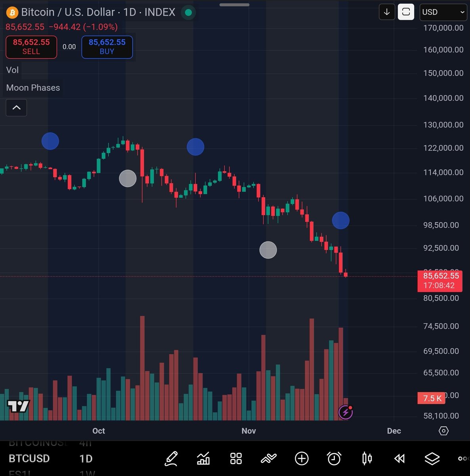Click the 7.5 K volume label
Screen dimensions: 470x476
(x=432, y=398)
